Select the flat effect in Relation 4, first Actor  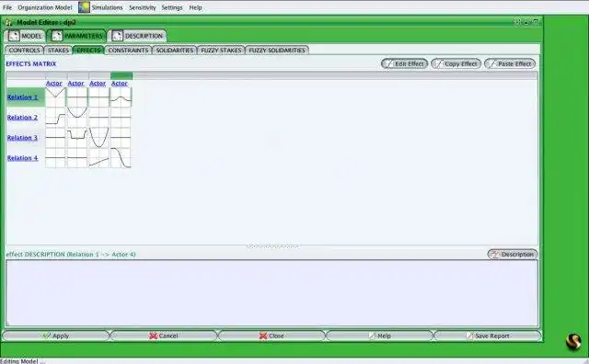point(55,158)
